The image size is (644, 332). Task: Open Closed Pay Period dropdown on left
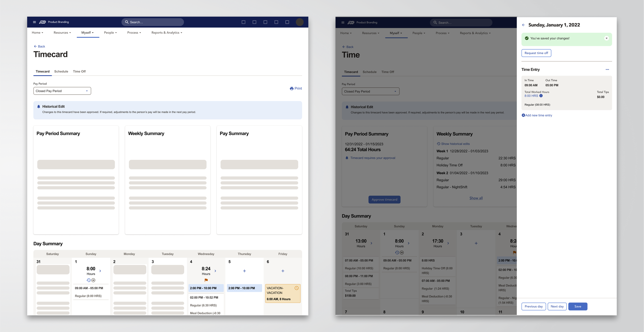[x=62, y=91]
